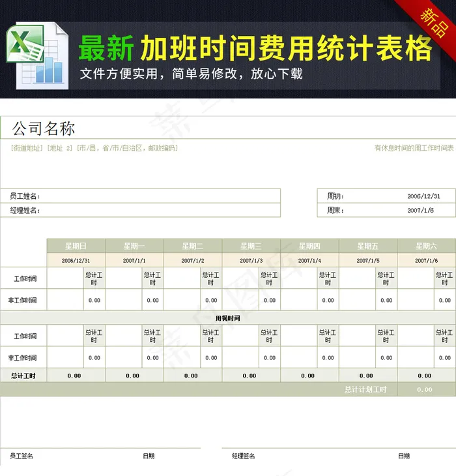Click the subtitle 文件方便实用，简单易修改，放心下载
The width and height of the screenshot is (456, 476).
[191, 74]
